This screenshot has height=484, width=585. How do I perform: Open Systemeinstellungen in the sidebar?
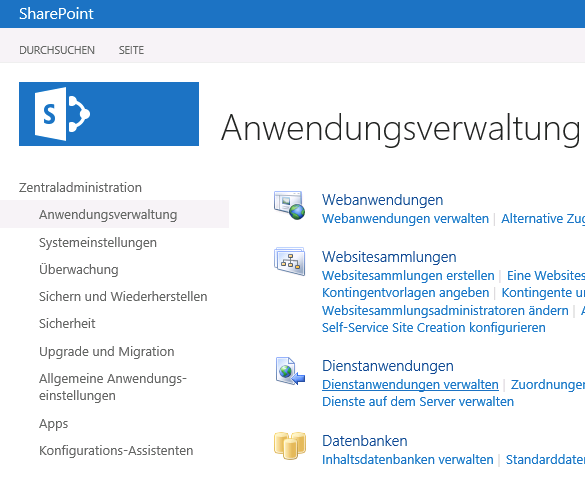click(98, 243)
